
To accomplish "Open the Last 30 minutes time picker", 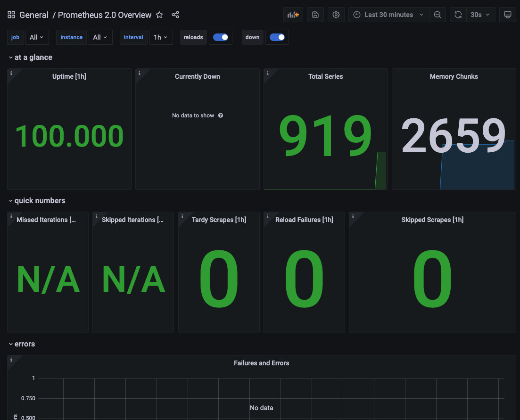I will (388, 15).
